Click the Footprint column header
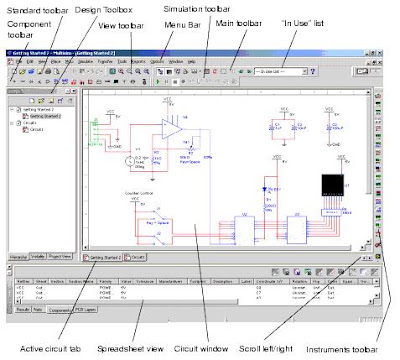This screenshot has height=360, width=400. pos(198,282)
